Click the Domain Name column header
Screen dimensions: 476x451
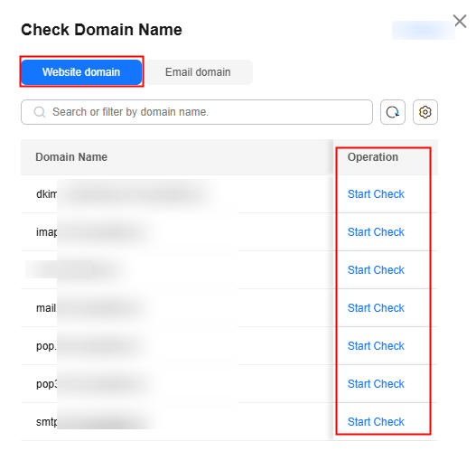[71, 157]
